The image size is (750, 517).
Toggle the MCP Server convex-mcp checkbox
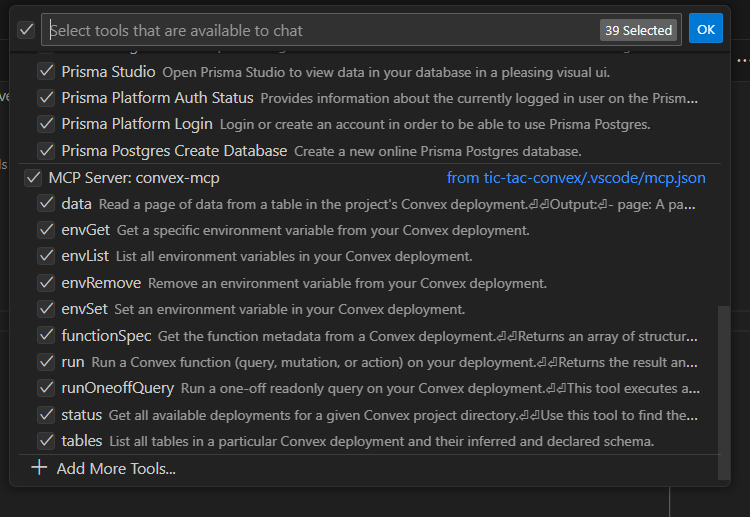[x=33, y=178]
